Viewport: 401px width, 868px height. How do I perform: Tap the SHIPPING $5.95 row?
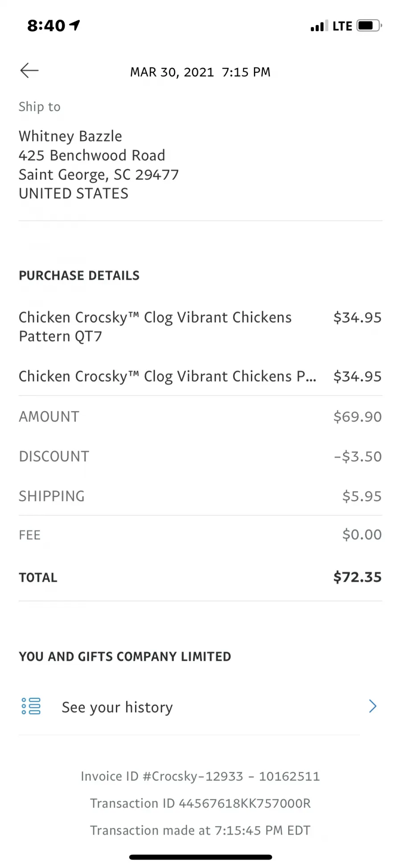coord(200,496)
